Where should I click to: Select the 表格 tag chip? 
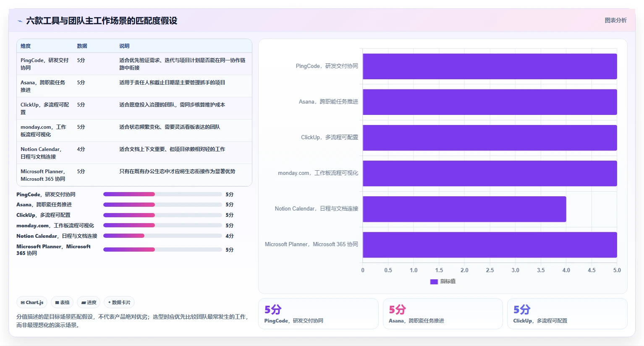click(62, 302)
